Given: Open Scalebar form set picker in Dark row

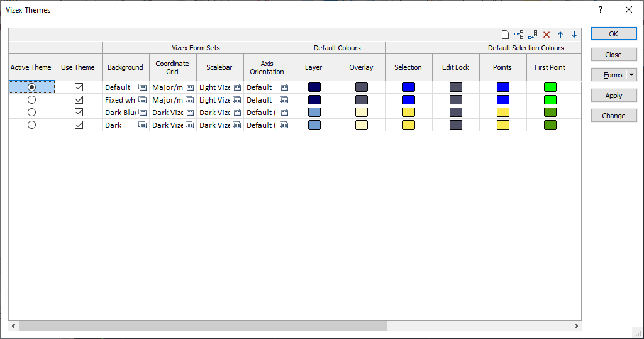Looking at the screenshot, I should click(x=236, y=125).
